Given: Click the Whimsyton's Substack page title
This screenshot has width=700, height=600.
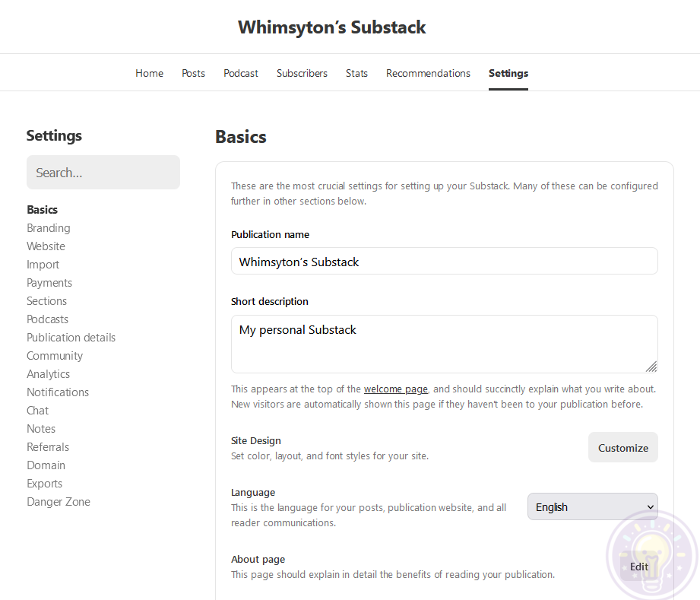Looking at the screenshot, I should point(331,27).
